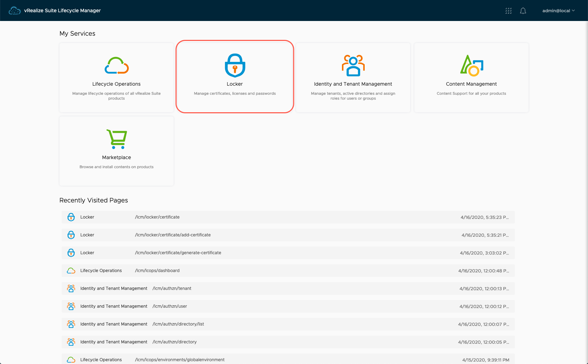The width and height of the screenshot is (588, 364).
Task: Click timestamp 4/16/2020, 5:35:23 P...
Action: pyautogui.click(x=485, y=217)
